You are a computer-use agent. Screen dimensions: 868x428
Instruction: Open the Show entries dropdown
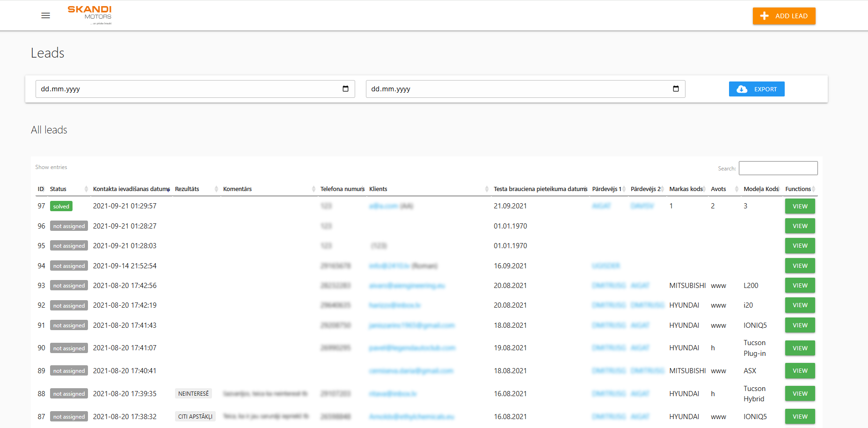51,167
